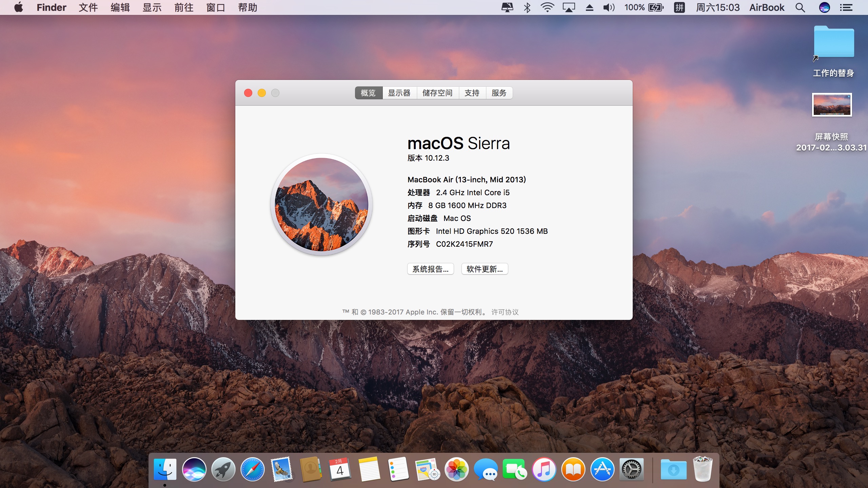This screenshot has height=488, width=868.
Task: Switch to the 显示器 tab
Action: [x=399, y=93]
